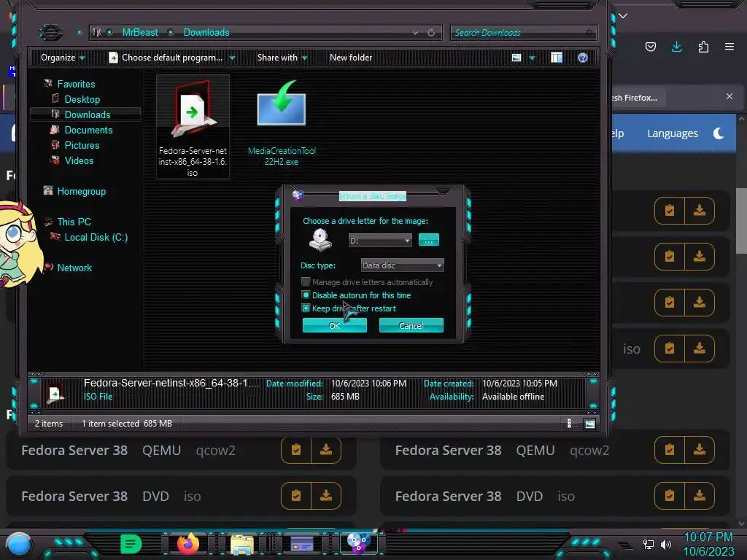Expand arrow next to Choose default program
Image resolution: width=747 pixels, height=560 pixels.
[x=232, y=58]
